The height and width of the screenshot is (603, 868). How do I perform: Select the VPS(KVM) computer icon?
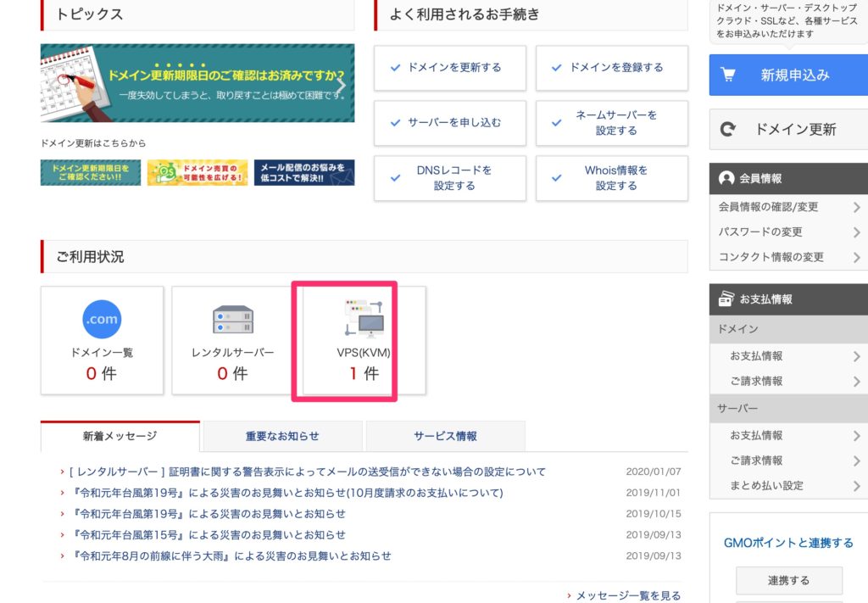point(364,318)
